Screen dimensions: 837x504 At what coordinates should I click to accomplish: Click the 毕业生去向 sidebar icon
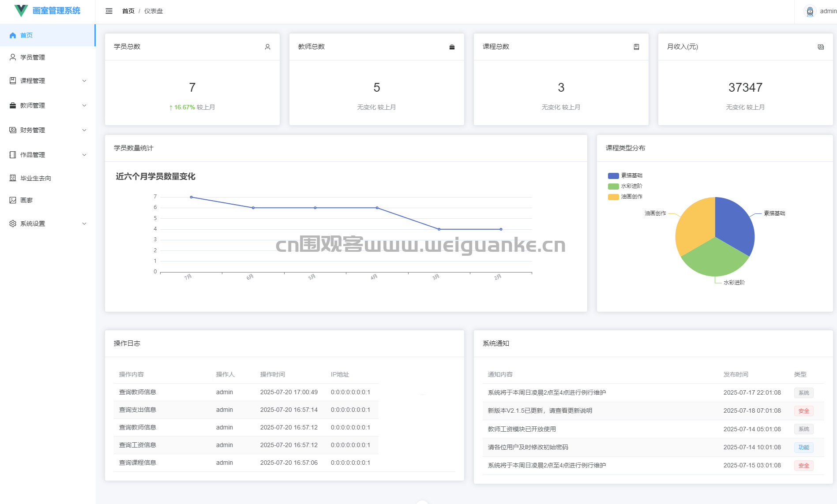(x=13, y=178)
